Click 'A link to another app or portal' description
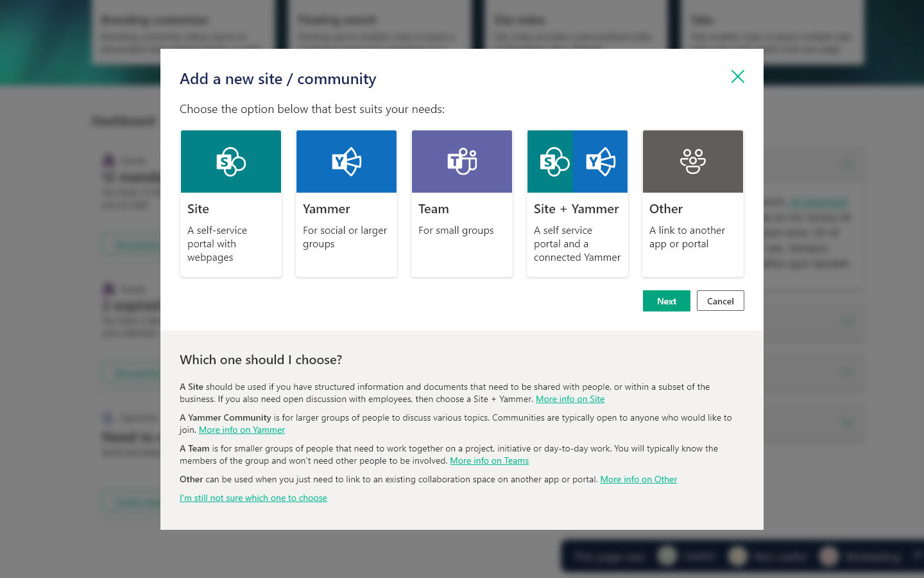This screenshot has height=578, width=924. coord(687,237)
